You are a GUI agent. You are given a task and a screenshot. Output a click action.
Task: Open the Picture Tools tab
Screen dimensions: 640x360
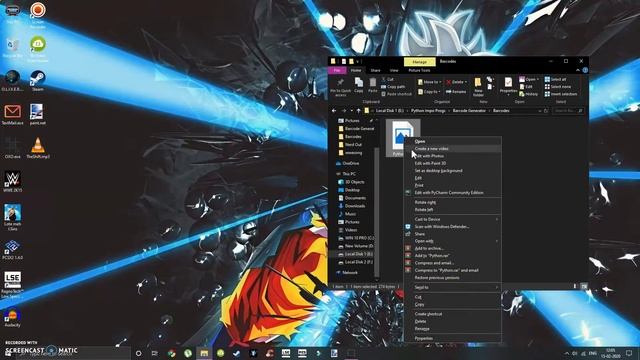coord(419,70)
